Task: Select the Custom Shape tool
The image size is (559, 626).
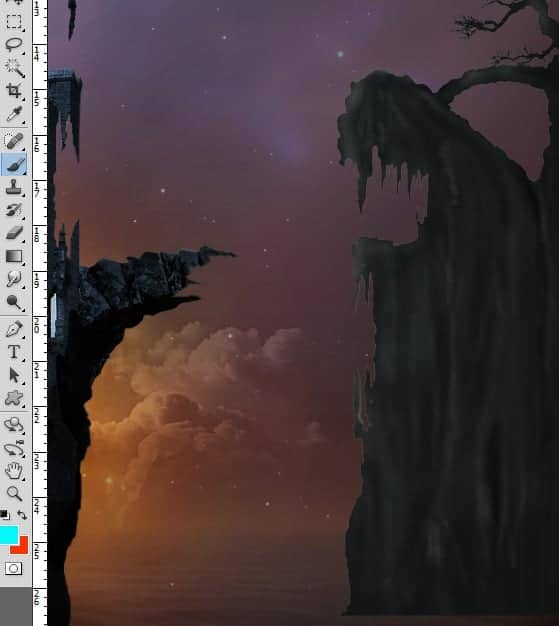Action: point(14,398)
